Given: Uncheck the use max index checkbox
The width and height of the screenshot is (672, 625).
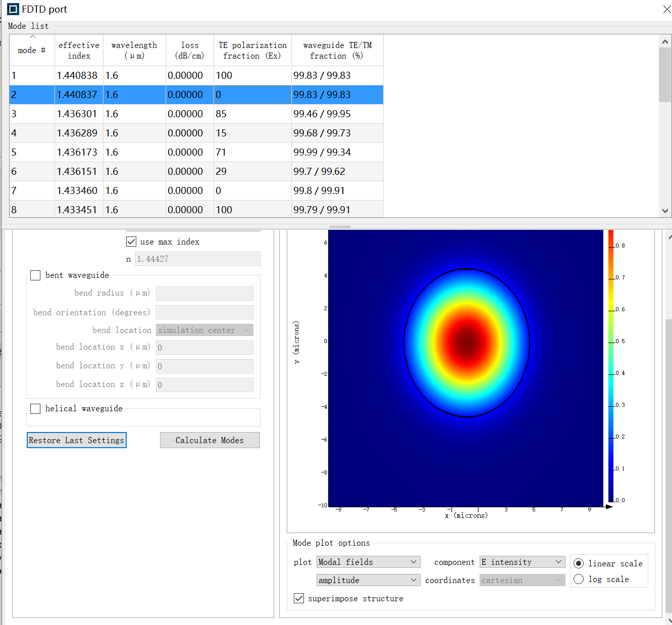Looking at the screenshot, I should click(x=131, y=242).
